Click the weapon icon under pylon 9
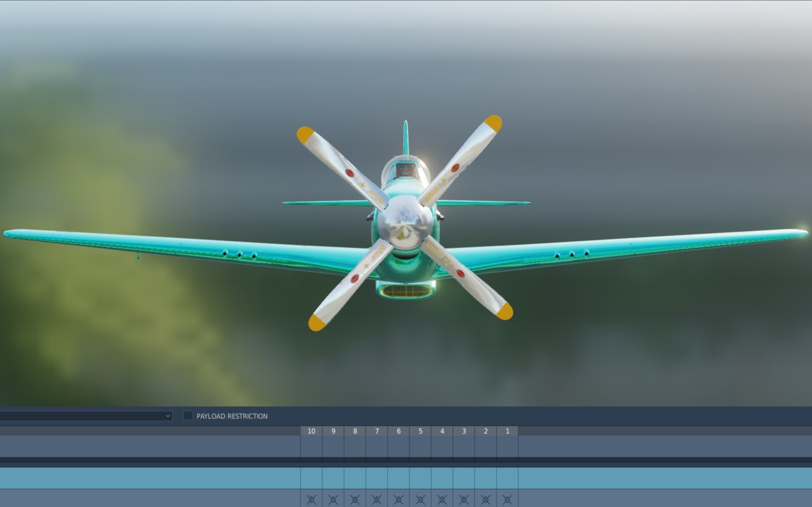812x507 pixels. pos(333,500)
